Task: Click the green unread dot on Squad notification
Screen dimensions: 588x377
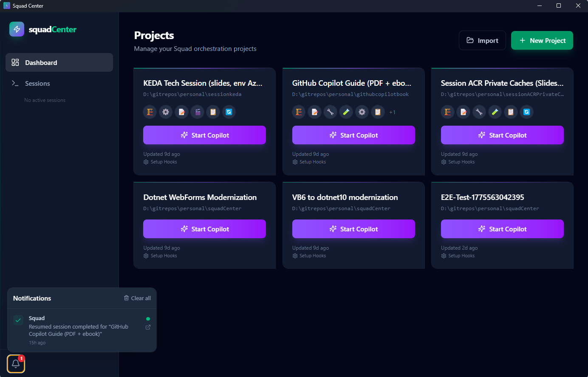Action: [x=148, y=319]
